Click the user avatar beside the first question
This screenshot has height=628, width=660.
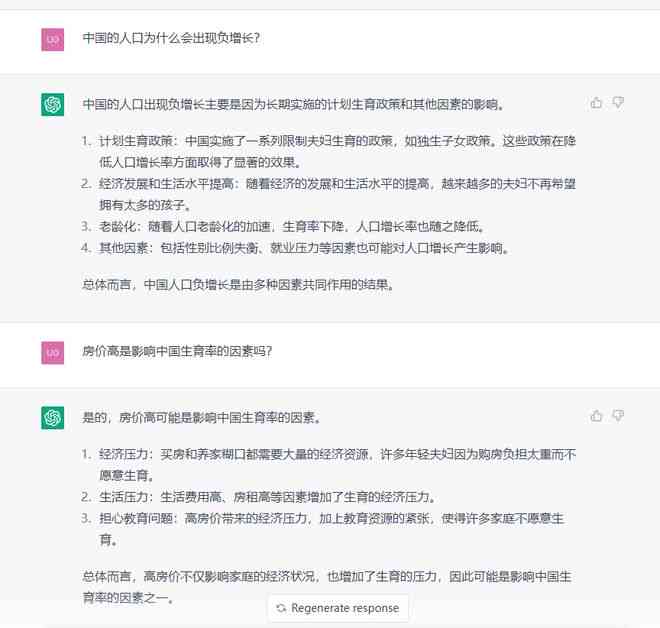[53, 40]
